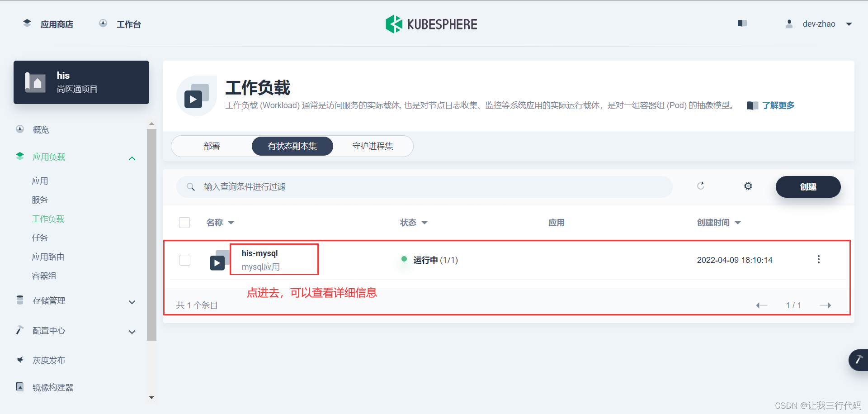868x414 pixels.
Task: Click the KubeSphere logo
Action: tap(431, 24)
